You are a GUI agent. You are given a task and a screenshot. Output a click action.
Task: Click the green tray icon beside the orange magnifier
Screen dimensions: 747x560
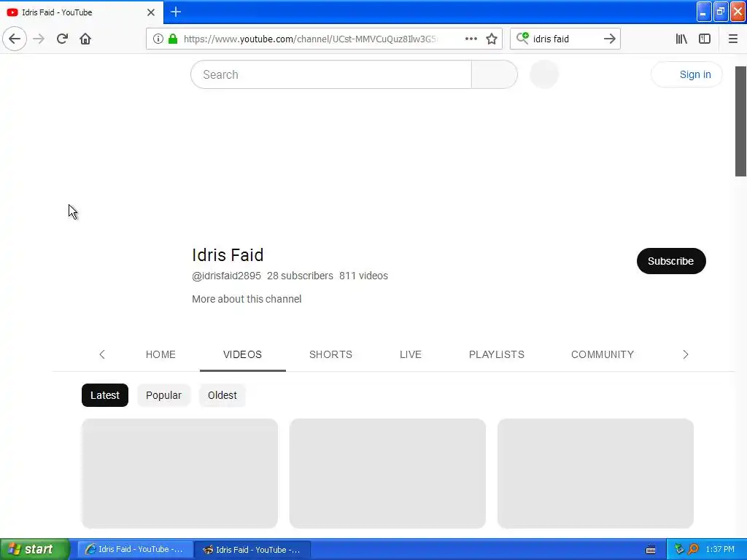(679, 549)
